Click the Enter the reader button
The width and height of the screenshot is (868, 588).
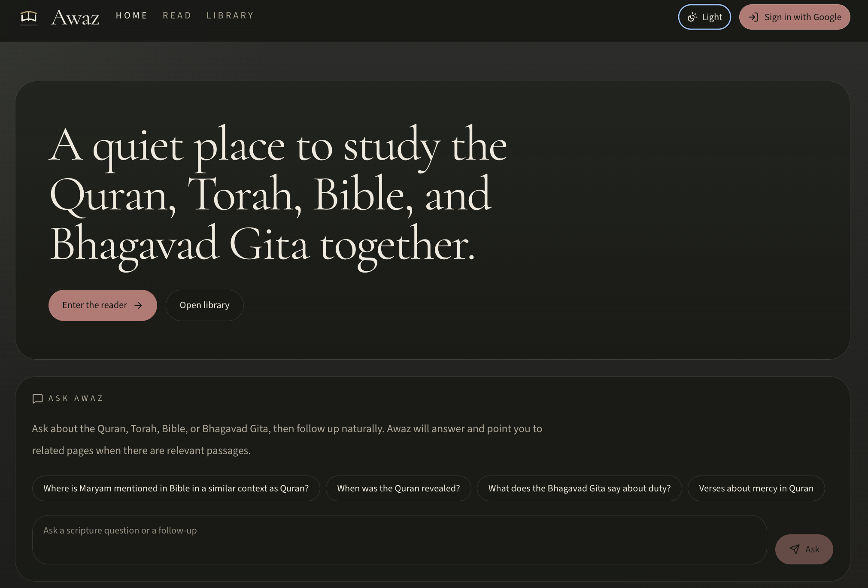click(103, 305)
